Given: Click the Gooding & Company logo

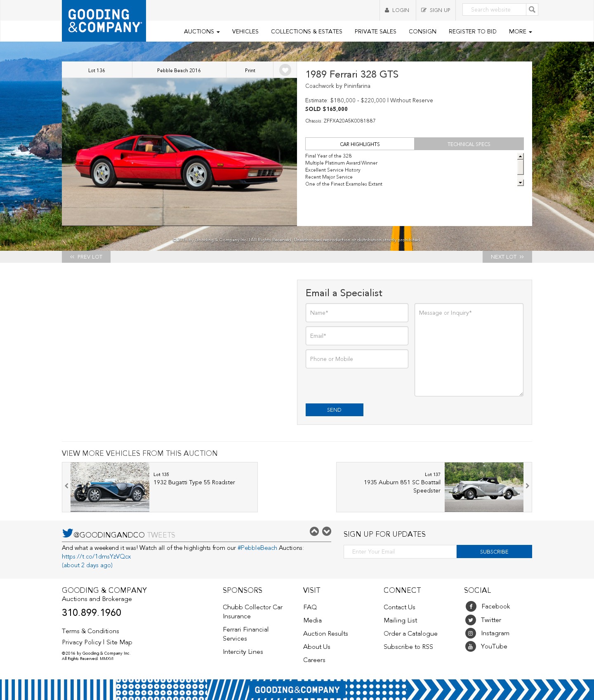Looking at the screenshot, I should coord(104,21).
